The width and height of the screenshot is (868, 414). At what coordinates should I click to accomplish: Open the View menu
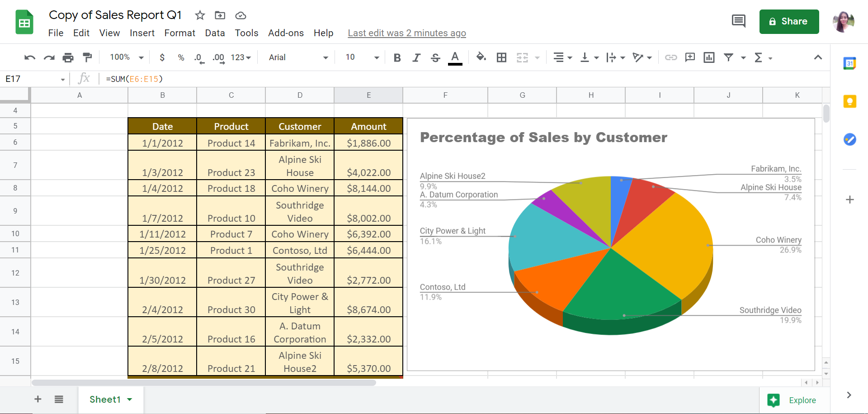[x=109, y=33]
